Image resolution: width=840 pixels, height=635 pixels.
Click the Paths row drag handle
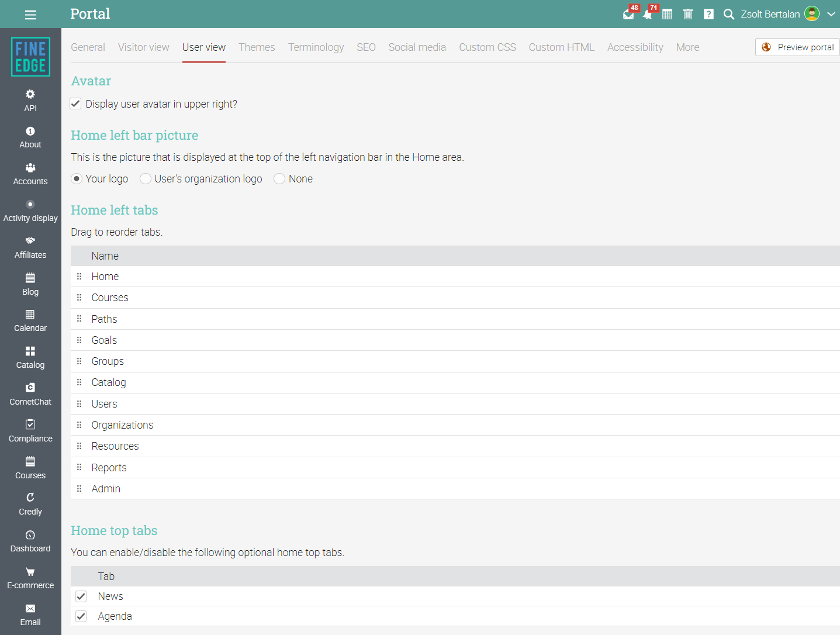(x=79, y=319)
